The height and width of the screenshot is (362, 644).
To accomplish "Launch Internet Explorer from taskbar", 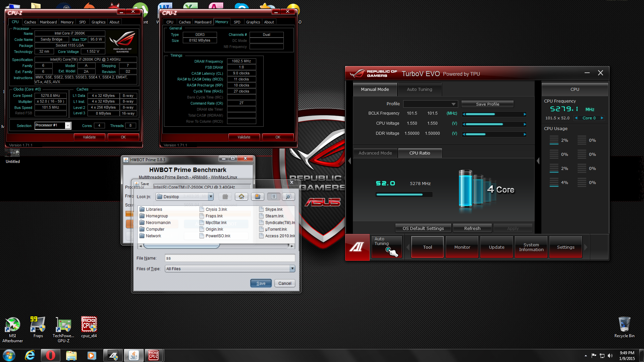I will coord(30,355).
